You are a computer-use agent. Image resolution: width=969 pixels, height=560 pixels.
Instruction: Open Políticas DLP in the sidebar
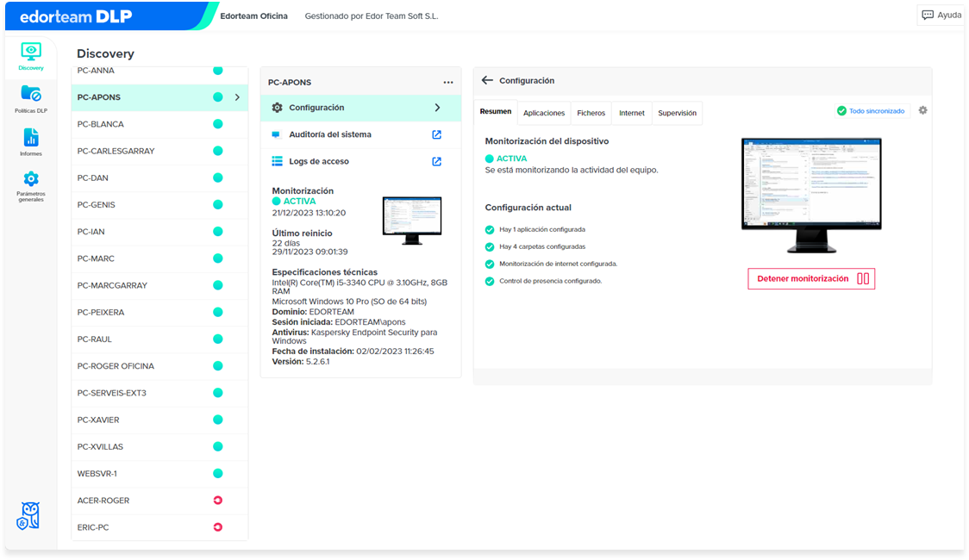pyautogui.click(x=31, y=99)
